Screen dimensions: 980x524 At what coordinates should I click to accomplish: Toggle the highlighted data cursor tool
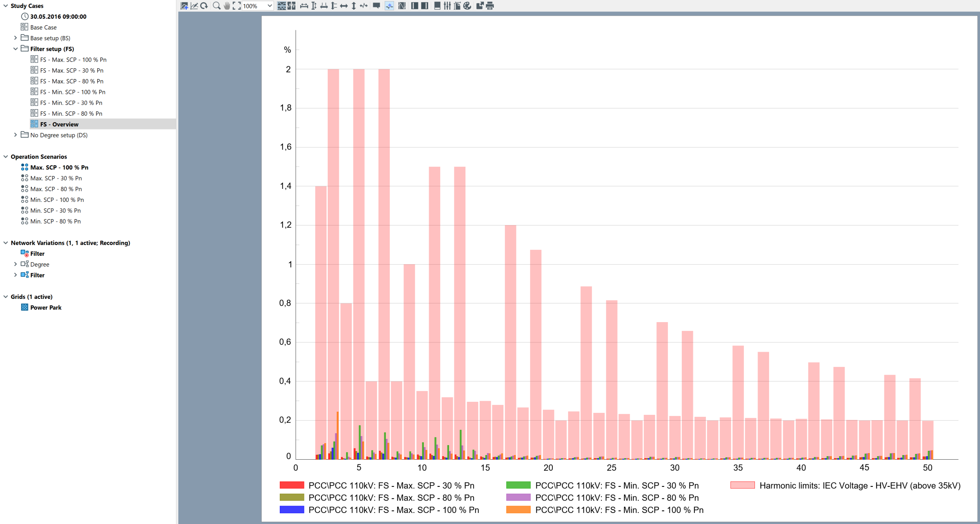(389, 6)
